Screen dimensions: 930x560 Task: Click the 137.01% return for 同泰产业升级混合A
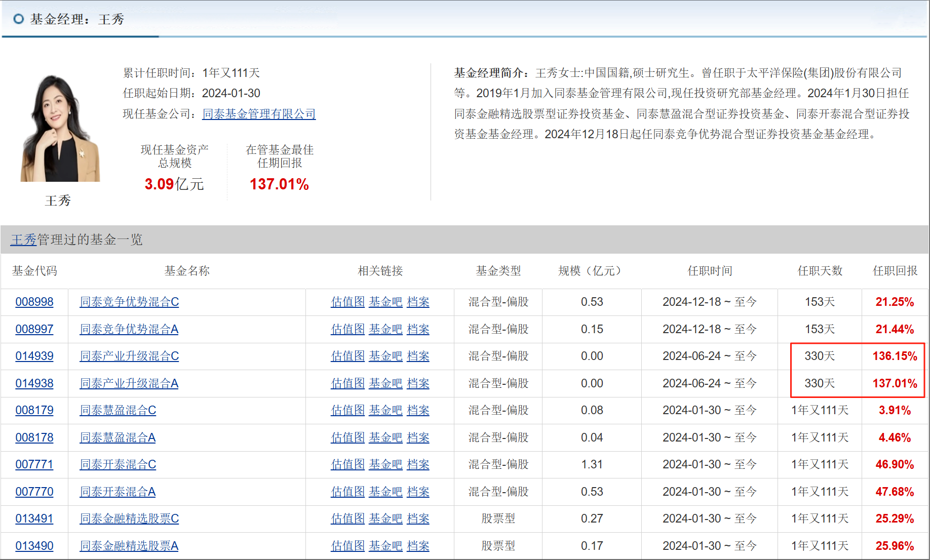click(x=895, y=383)
